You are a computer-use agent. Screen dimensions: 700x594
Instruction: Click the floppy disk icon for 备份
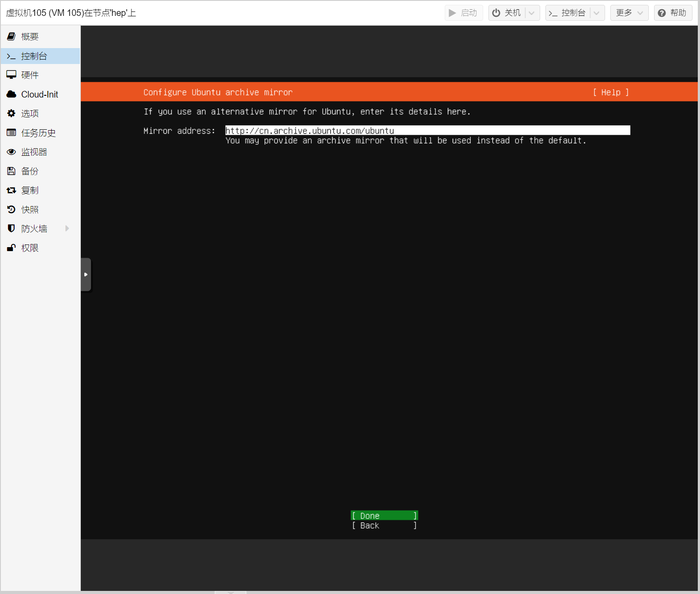click(11, 171)
